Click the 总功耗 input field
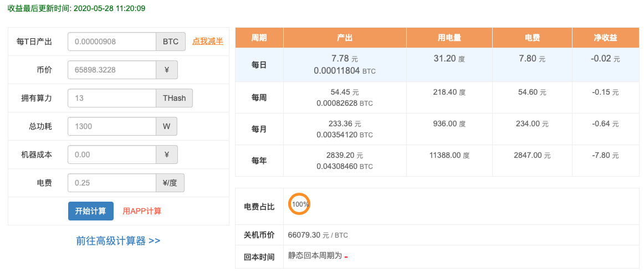The image size is (644, 272). 112,126
